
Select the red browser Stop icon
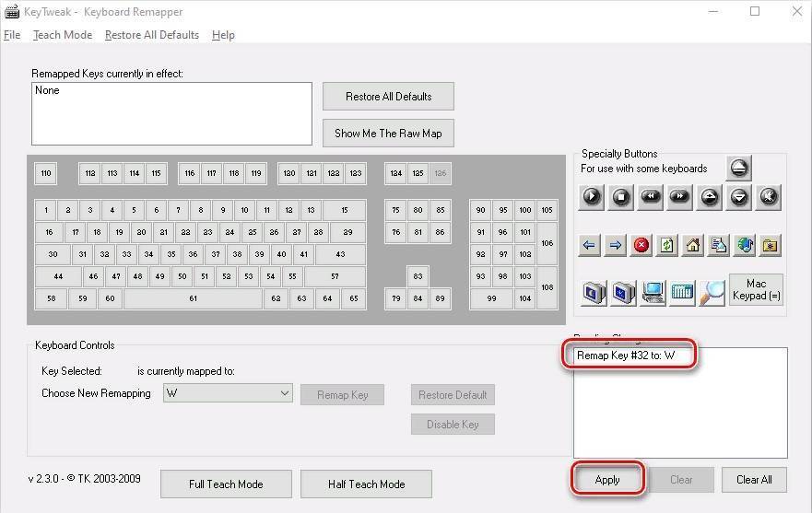coord(641,245)
